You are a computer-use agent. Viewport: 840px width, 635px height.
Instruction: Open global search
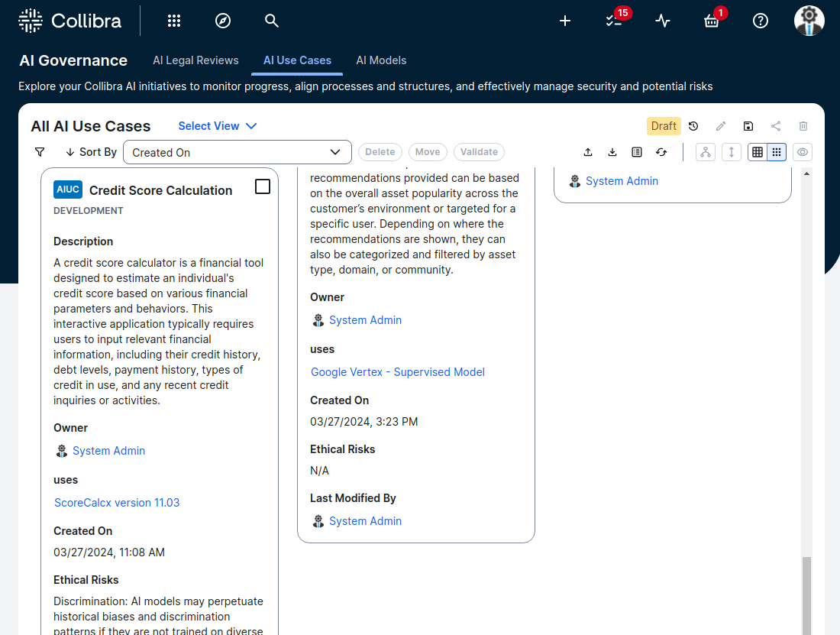(272, 21)
